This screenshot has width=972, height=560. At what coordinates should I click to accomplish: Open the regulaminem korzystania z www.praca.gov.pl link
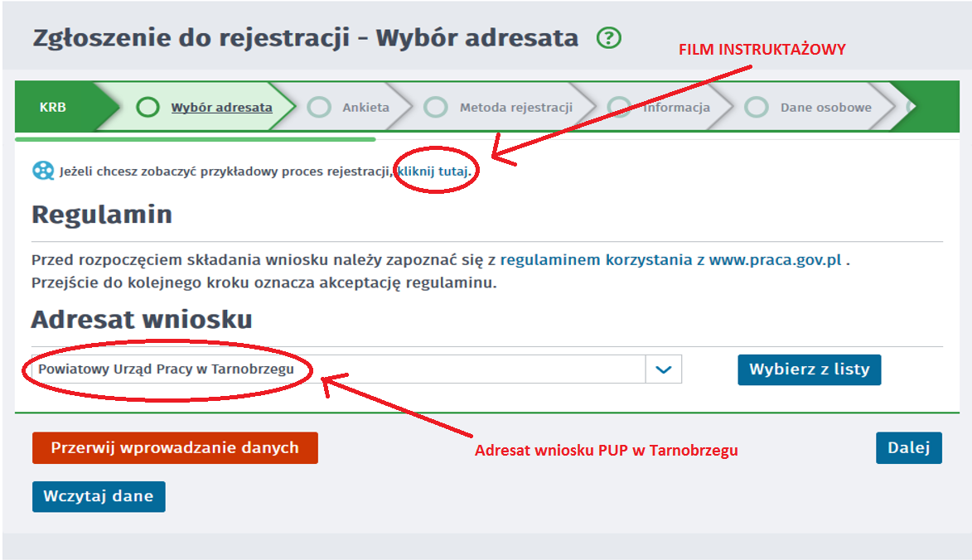point(670,259)
